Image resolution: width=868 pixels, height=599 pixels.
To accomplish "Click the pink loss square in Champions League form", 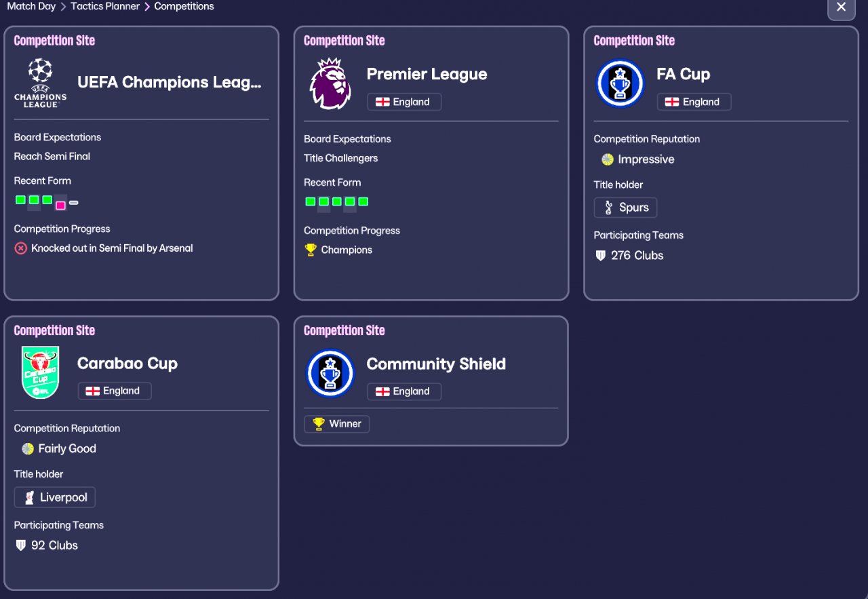I will pos(60,205).
